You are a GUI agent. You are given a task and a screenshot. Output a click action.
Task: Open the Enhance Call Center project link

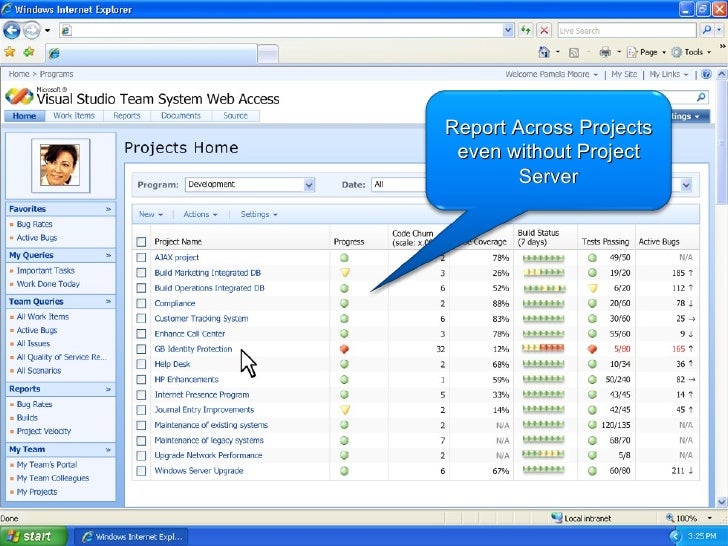[x=189, y=333]
